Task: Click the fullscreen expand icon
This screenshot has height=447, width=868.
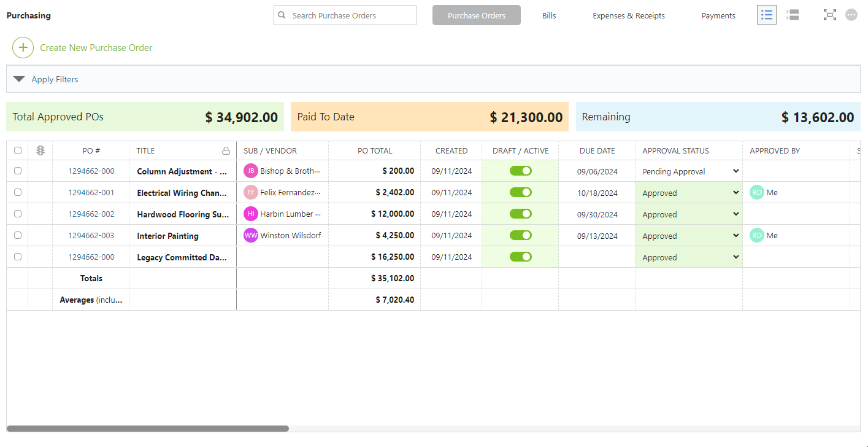Action: tap(829, 15)
